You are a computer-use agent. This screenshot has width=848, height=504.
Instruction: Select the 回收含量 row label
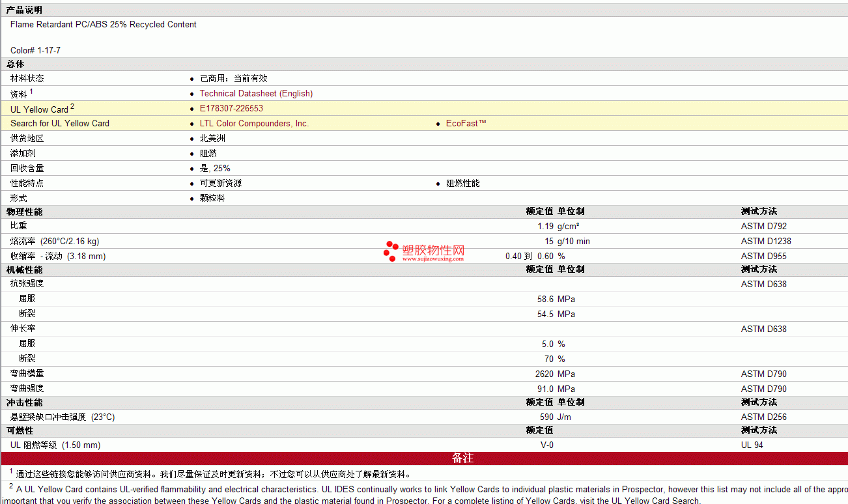tap(27, 169)
